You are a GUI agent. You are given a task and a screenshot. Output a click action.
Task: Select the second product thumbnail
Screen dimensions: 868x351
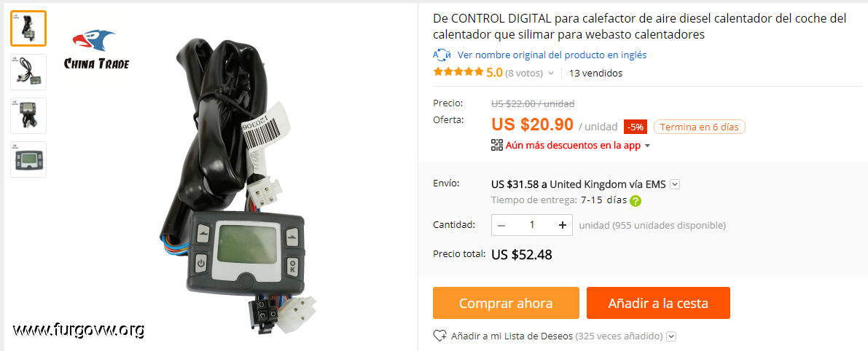[28, 72]
